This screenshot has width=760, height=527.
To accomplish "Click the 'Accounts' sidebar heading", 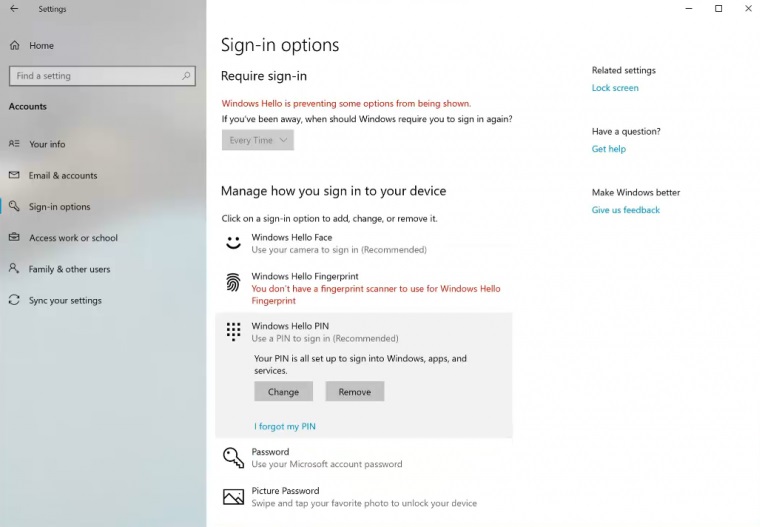I will click(28, 106).
